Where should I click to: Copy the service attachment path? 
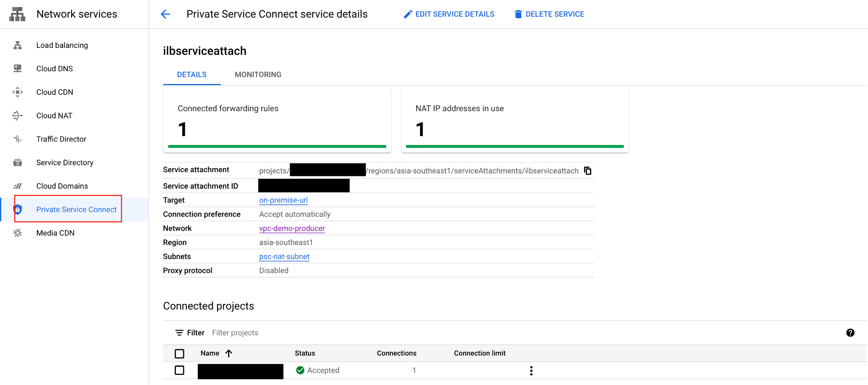tap(587, 171)
